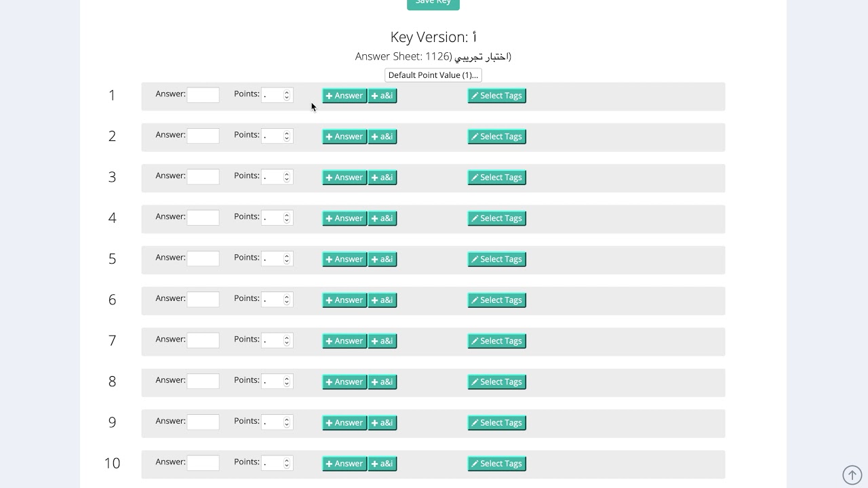Click Select Tags on question 9
868x488 pixels.
(x=496, y=423)
